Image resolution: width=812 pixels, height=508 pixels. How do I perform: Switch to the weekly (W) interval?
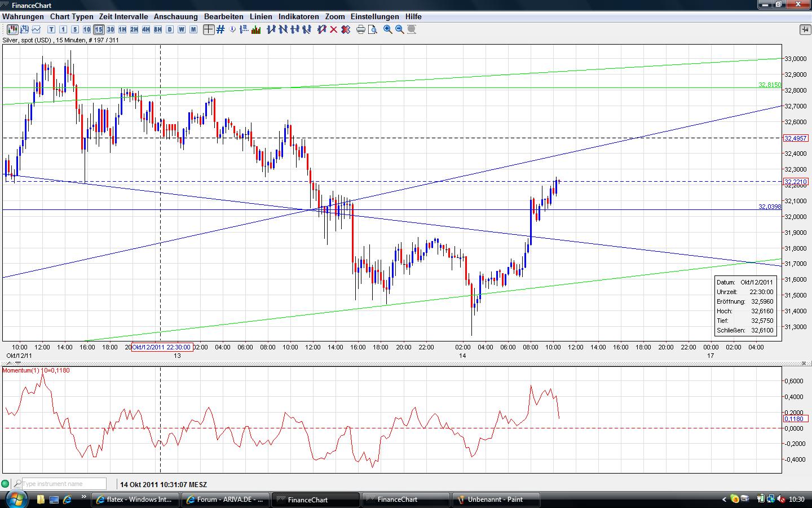pos(182,29)
